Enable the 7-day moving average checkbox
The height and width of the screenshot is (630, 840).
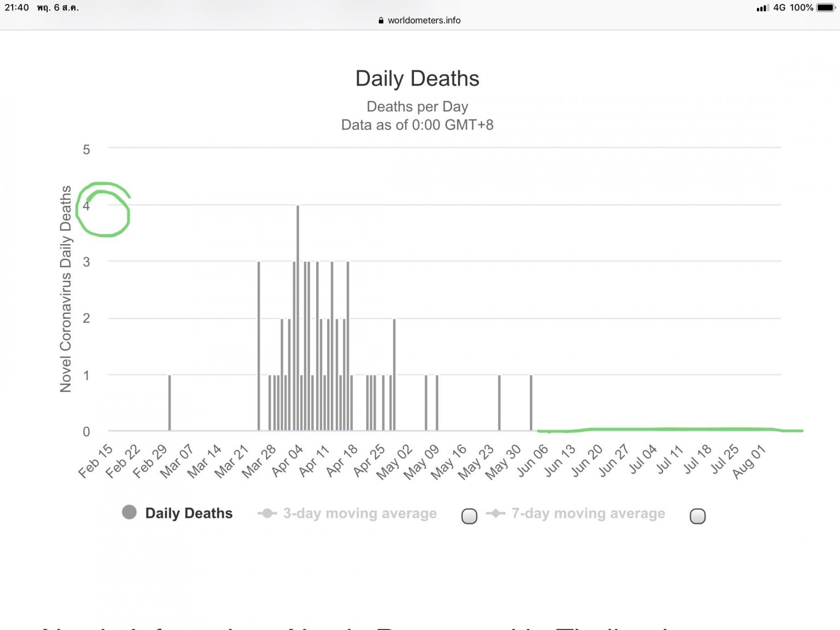(x=697, y=516)
